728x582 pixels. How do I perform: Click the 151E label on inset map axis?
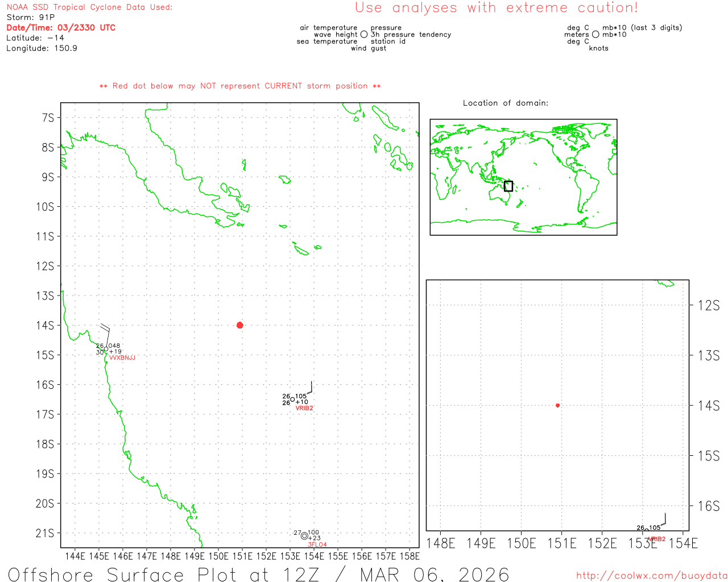(562, 543)
